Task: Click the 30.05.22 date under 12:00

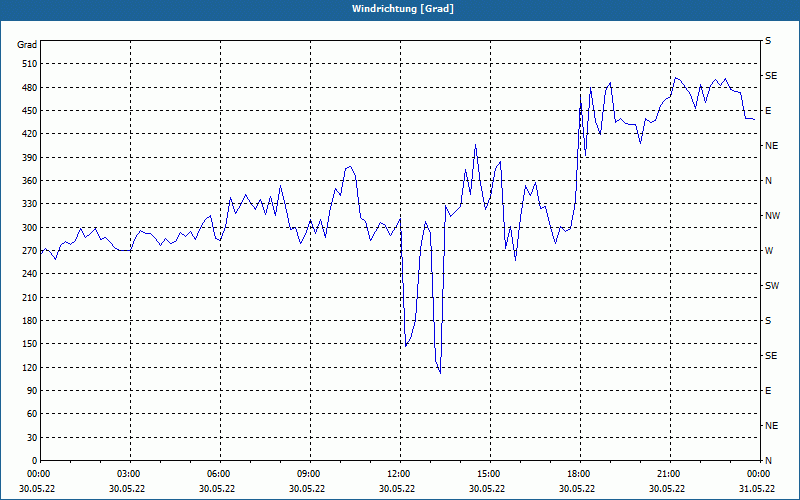Action: point(397,489)
